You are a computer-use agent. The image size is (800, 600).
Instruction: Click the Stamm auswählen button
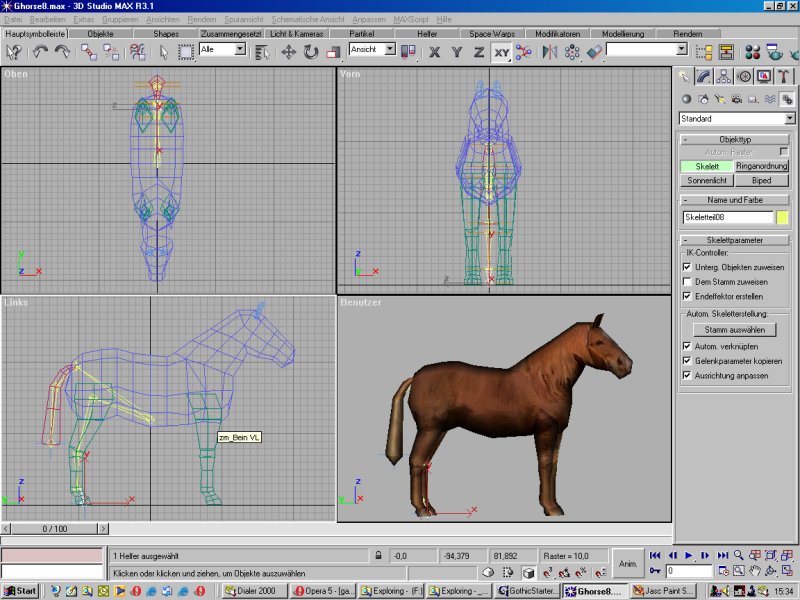click(735, 329)
